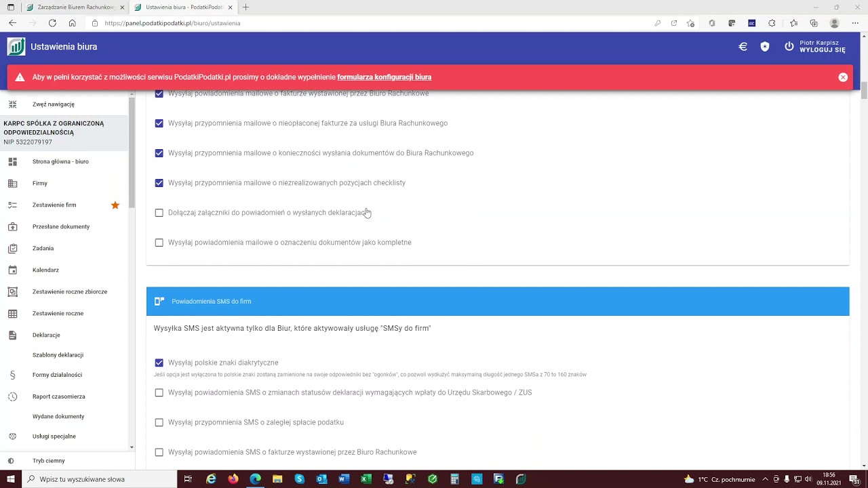Open Kalendarz in the sidebar
Screen dimensions: 868x488
pos(45,270)
